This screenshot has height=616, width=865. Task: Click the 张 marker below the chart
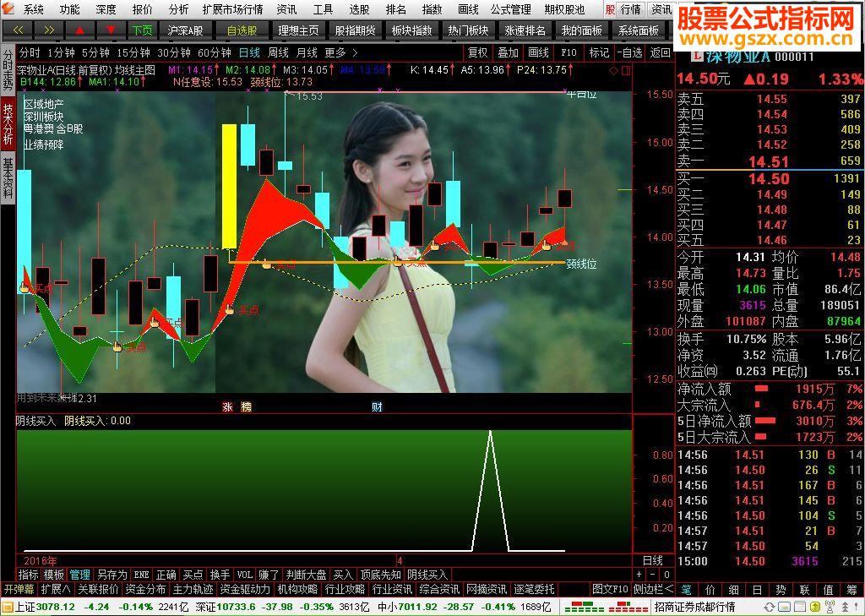pyautogui.click(x=227, y=407)
